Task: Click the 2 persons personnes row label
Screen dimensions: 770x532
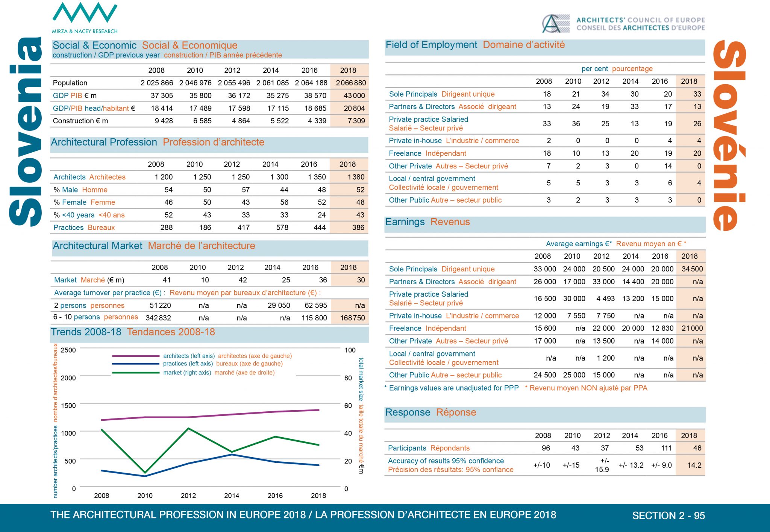Action: click(89, 305)
